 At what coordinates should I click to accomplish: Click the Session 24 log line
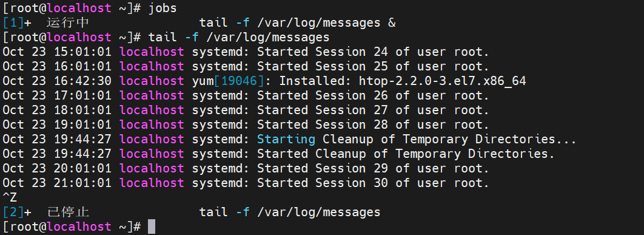coord(246,52)
